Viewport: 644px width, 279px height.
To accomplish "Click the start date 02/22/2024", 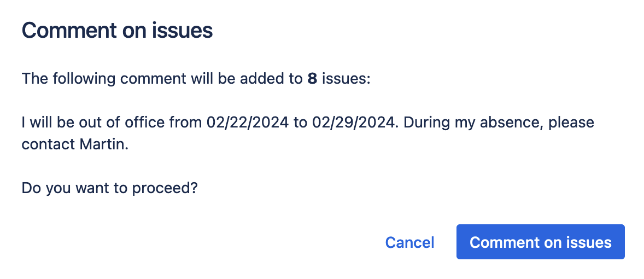I will [248, 122].
